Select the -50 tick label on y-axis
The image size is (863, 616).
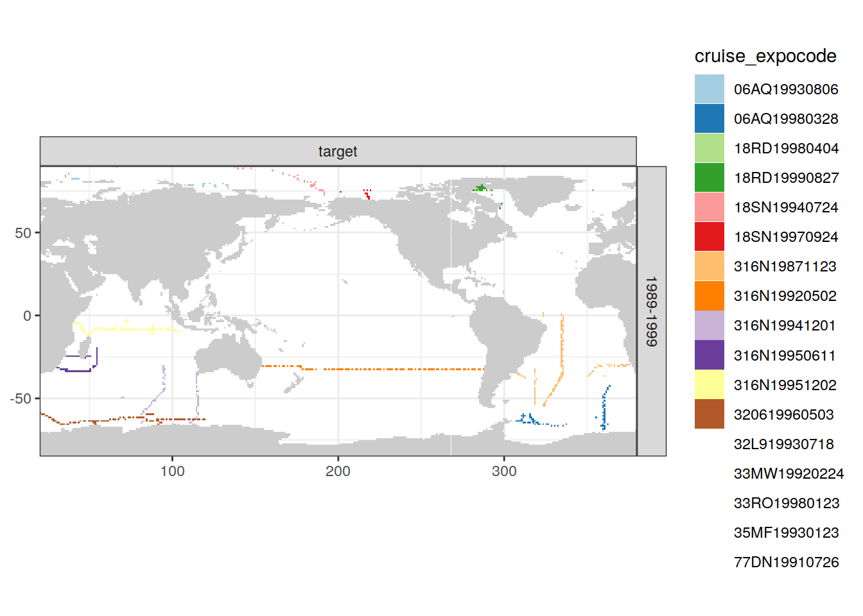tap(21, 398)
